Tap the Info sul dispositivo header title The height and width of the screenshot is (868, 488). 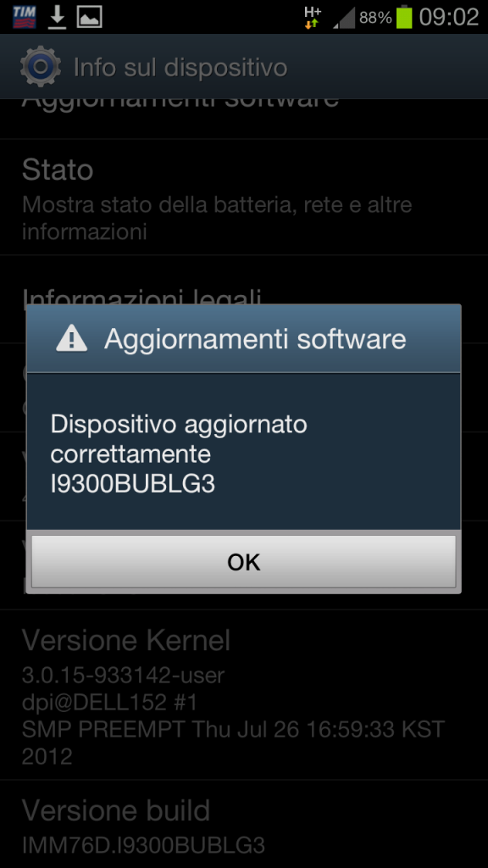click(x=180, y=68)
